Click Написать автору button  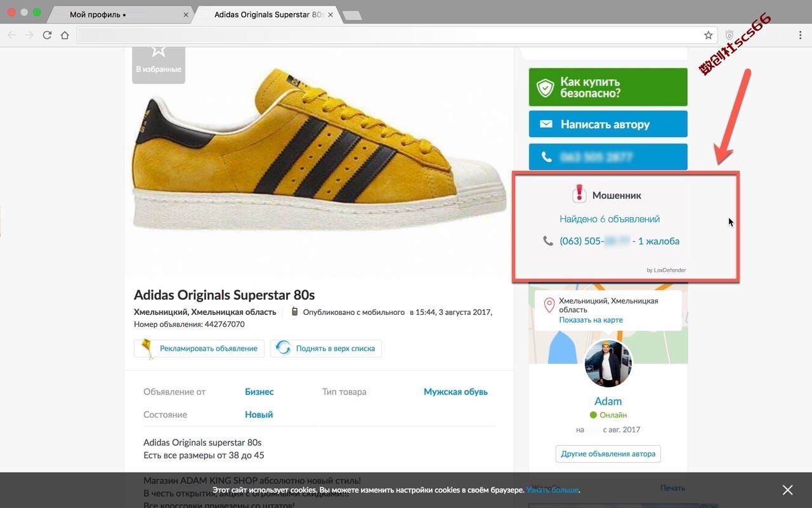pos(608,124)
